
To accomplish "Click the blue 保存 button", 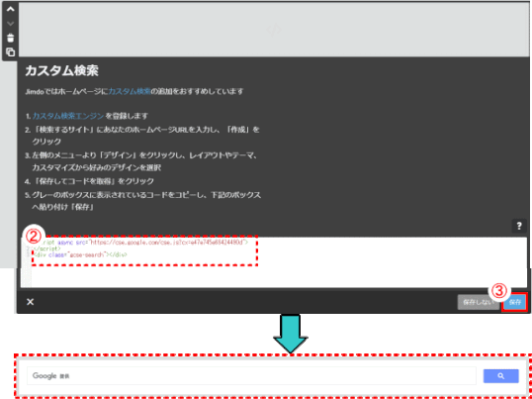I will point(515,302).
